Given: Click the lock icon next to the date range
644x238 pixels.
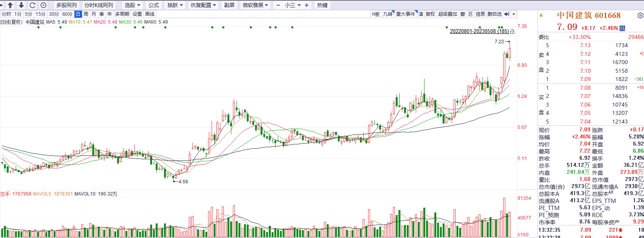Looking at the screenshot, I should pyautogui.click(x=512, y=31).
